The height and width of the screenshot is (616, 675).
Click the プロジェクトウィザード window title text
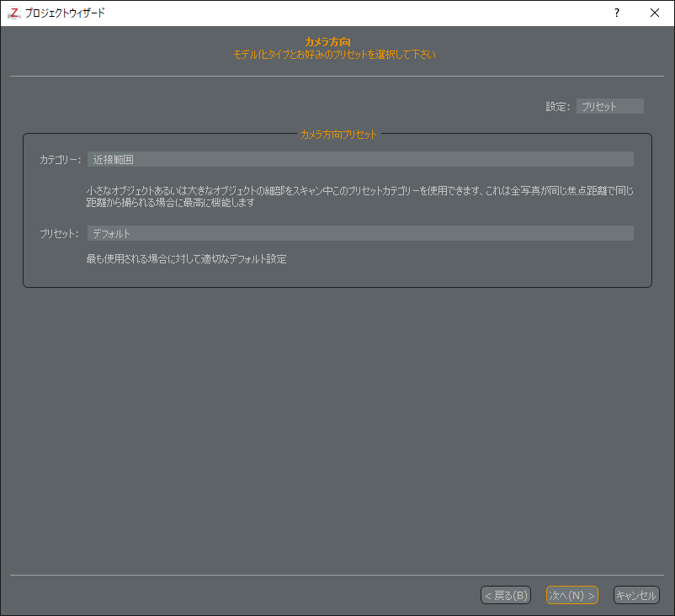(65, 13)
